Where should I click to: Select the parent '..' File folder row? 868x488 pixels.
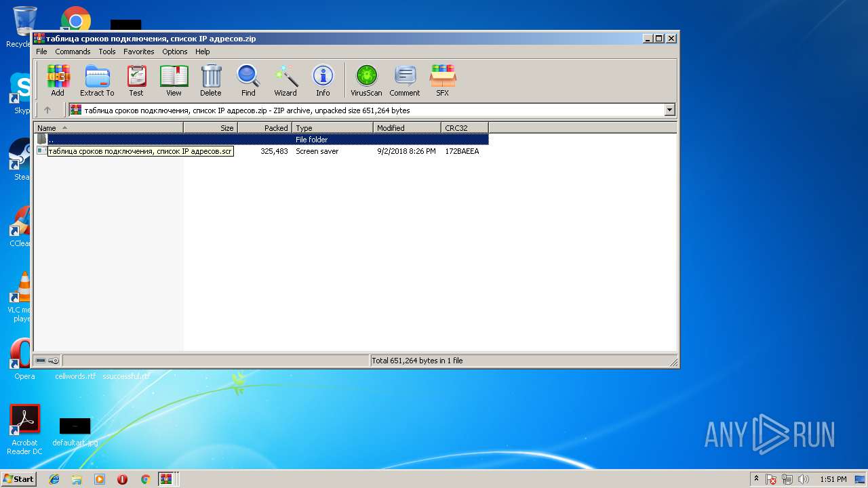click(x=261, y=140)
